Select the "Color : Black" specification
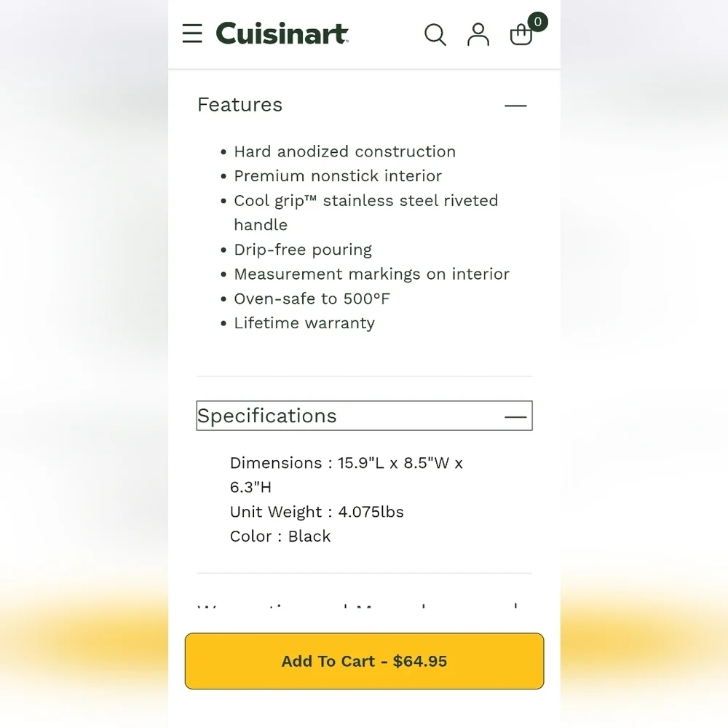The image size is (728, 728). 280,537
